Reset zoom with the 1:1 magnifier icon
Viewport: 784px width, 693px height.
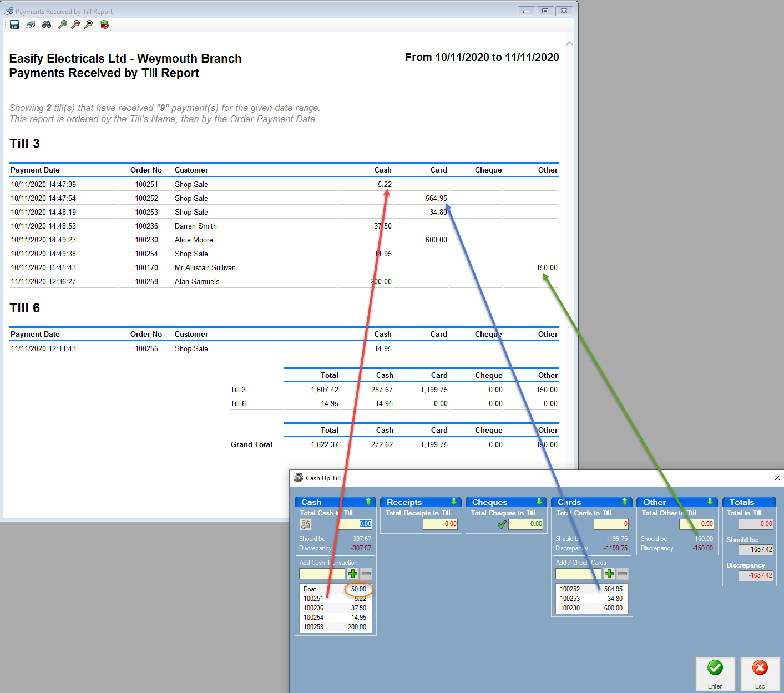coord(88,24)
